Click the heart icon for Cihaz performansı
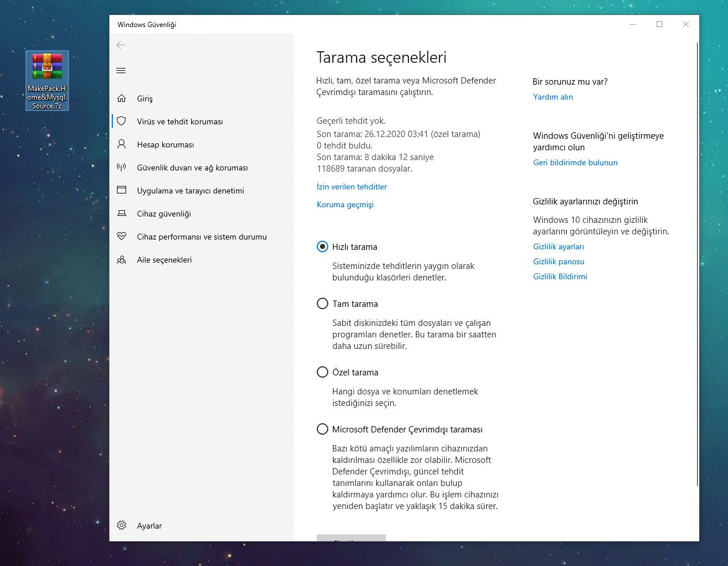This screenshot has height=566, width=728. point(122,237)
